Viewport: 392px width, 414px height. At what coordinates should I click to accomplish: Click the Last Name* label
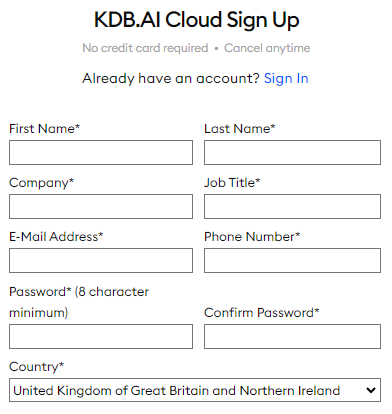coord(240,129)
